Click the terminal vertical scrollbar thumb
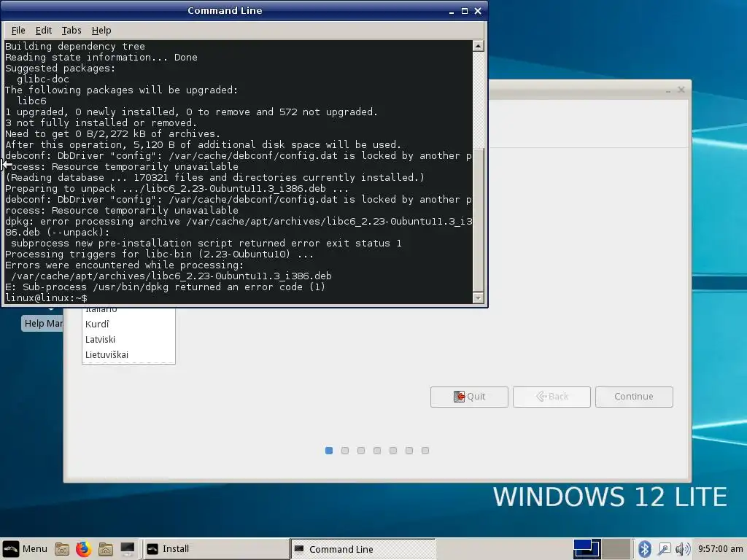747x560 pixels. (x=479, y=219)
